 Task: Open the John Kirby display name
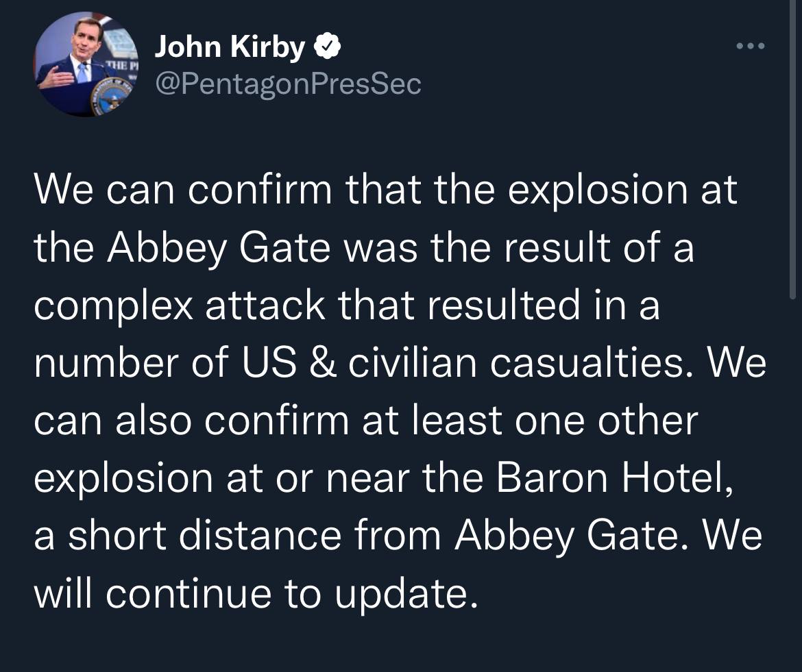(230, 47)
